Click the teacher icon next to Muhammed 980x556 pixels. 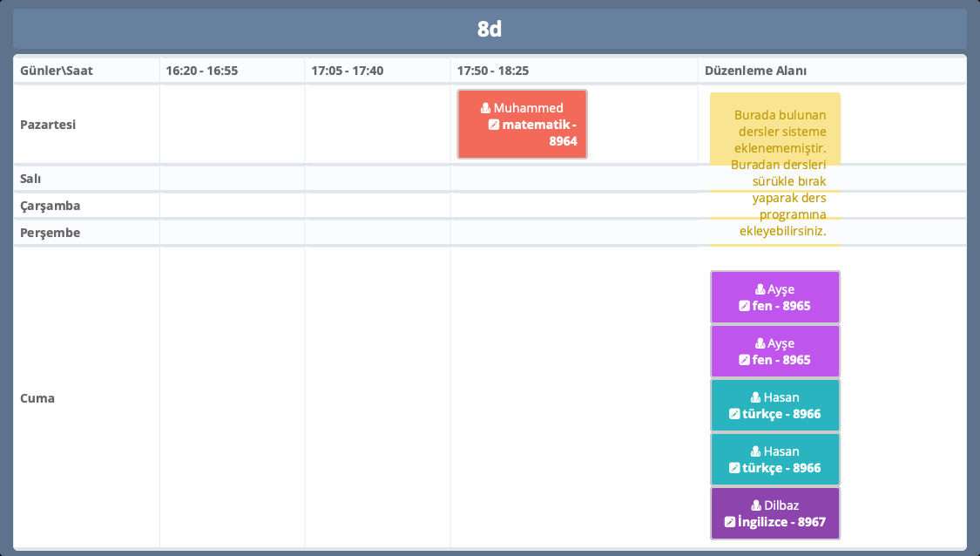(485, 108)
